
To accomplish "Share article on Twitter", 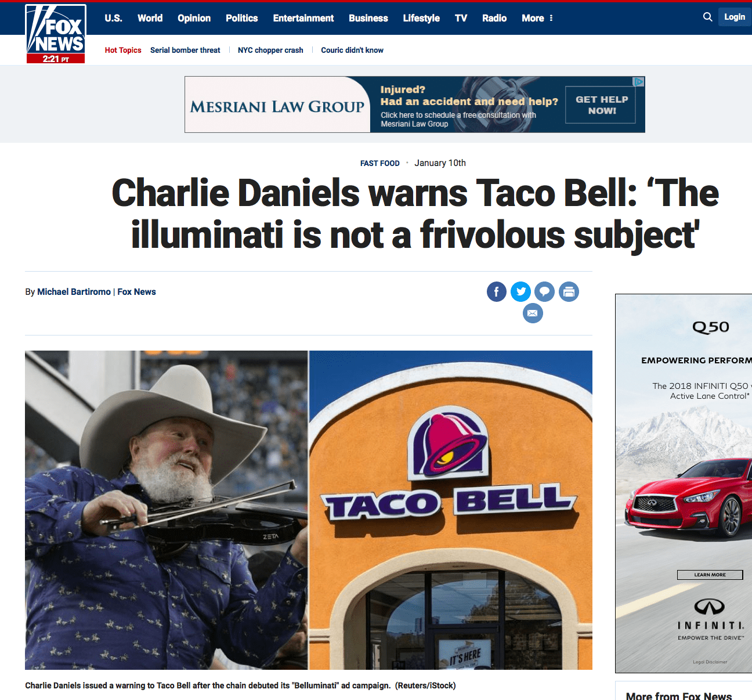I will point(520,291).
